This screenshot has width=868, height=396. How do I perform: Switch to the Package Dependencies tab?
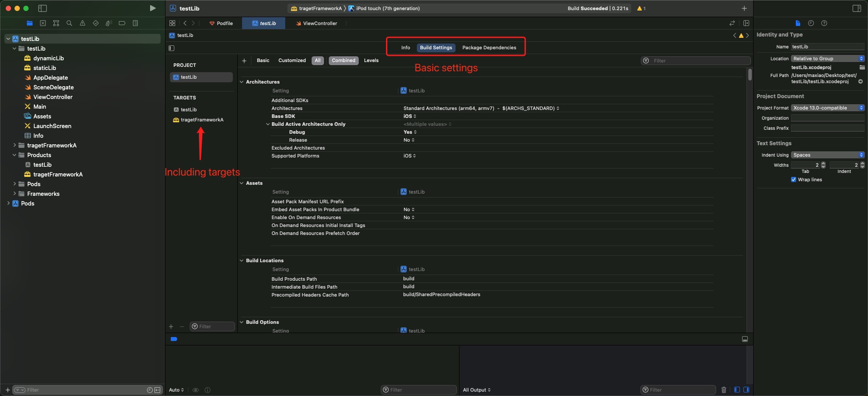tap(489, 48)
